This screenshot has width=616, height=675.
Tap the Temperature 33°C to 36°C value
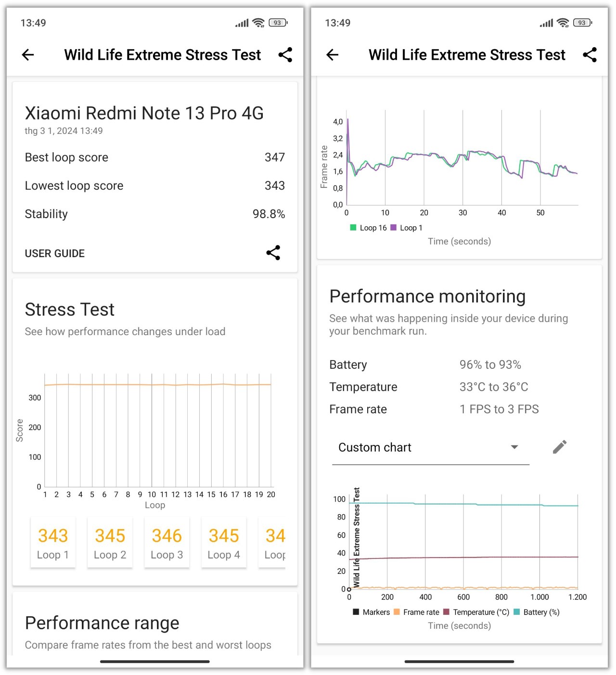click(494, 387)
